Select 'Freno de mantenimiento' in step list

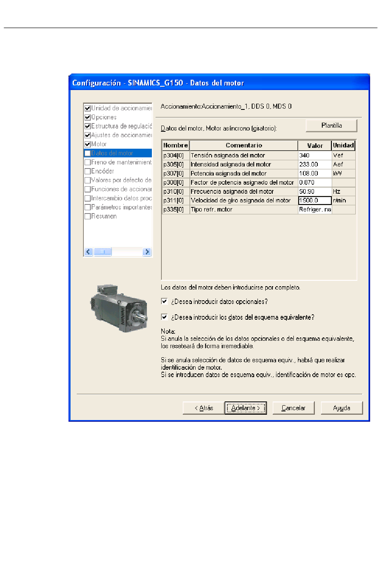[x=122, y=162]
